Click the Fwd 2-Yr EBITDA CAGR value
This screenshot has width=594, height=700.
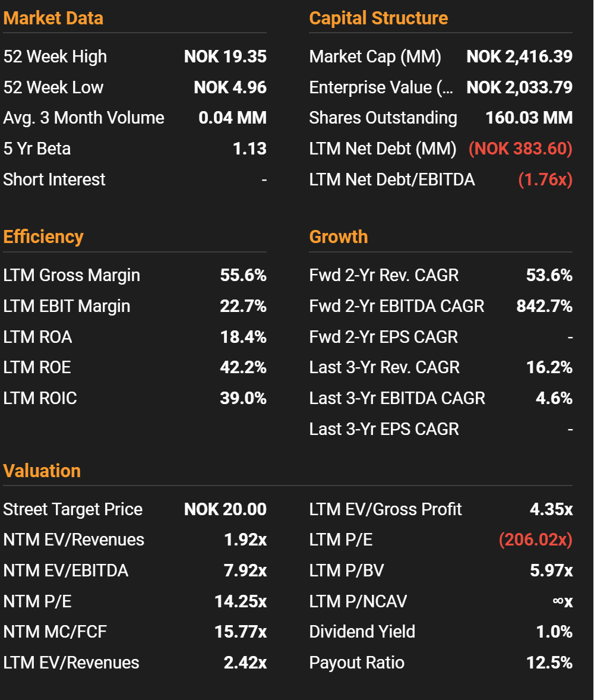544,306
